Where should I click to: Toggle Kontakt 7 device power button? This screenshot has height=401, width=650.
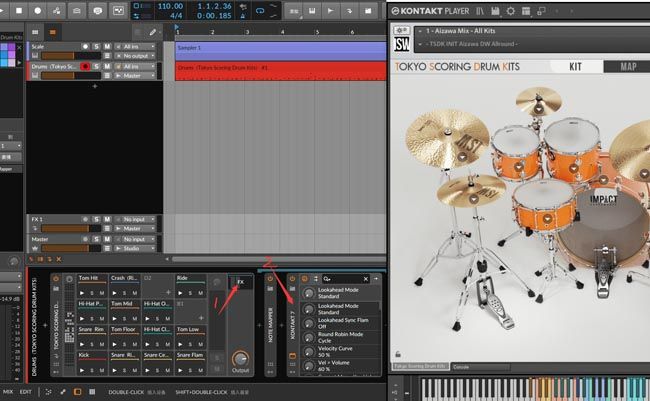coord(292,279)
